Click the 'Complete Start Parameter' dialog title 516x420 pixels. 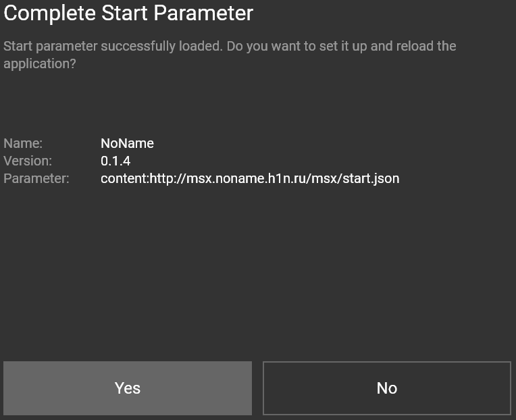tap(128, 14)
